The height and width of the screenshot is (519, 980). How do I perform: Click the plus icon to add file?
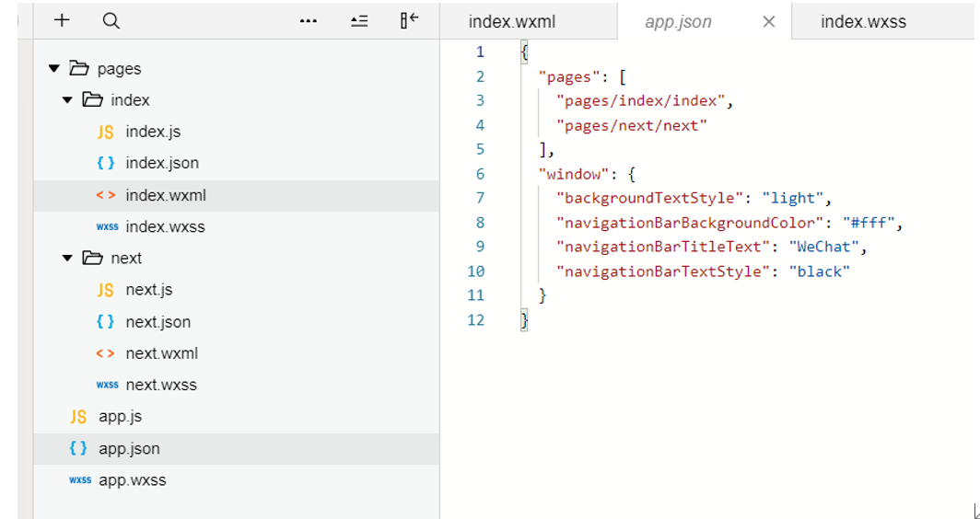[62, 20]
